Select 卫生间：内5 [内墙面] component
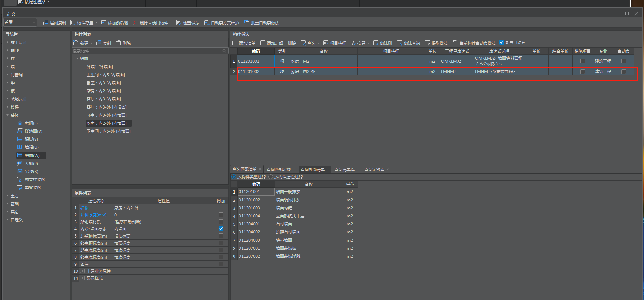Image resolution: width=644 pixels, height=300 pixels. (106, 75)
